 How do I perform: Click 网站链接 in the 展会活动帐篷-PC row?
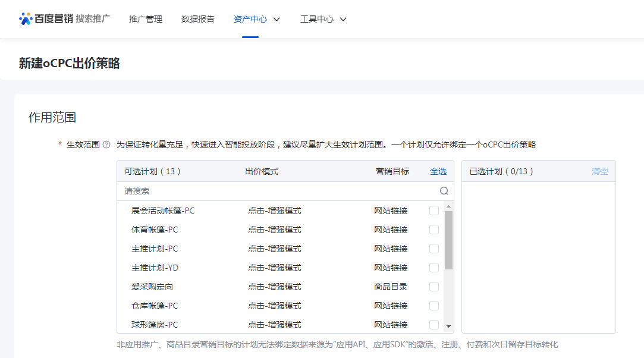coord(391,211)
